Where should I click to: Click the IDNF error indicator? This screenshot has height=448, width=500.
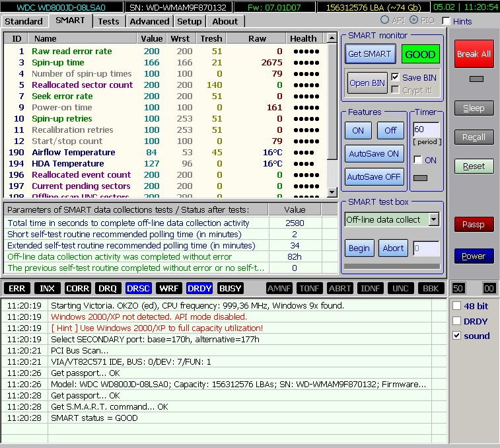pyautogui.click(x=371, y=288)
